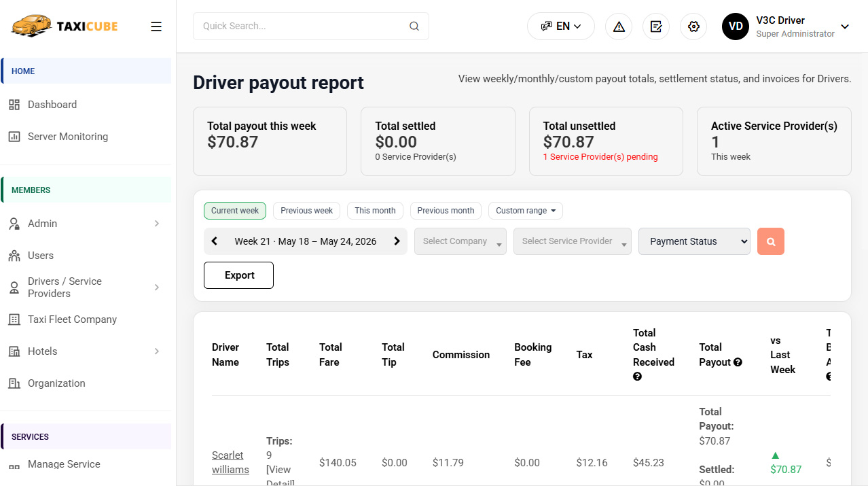
Task: Click the Total settled card
Action: [438, 141]
